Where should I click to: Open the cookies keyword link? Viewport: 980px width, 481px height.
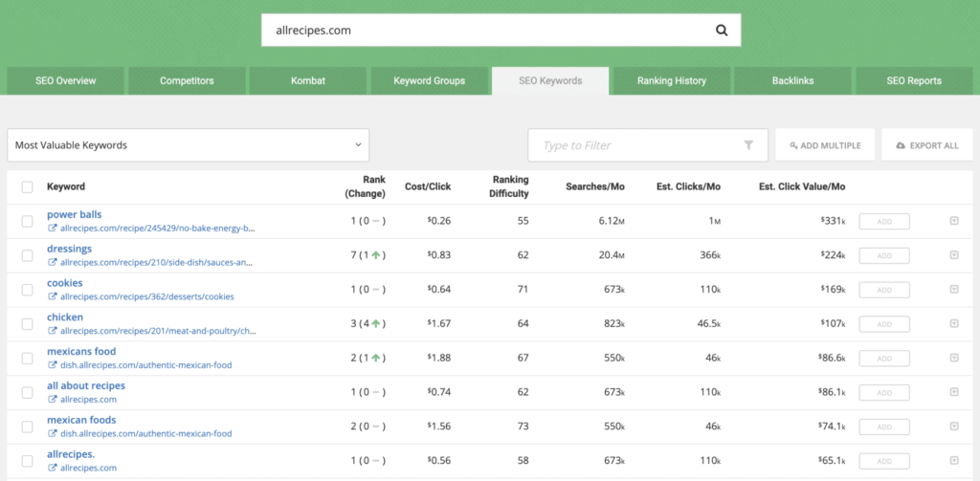tap(64, 283)
